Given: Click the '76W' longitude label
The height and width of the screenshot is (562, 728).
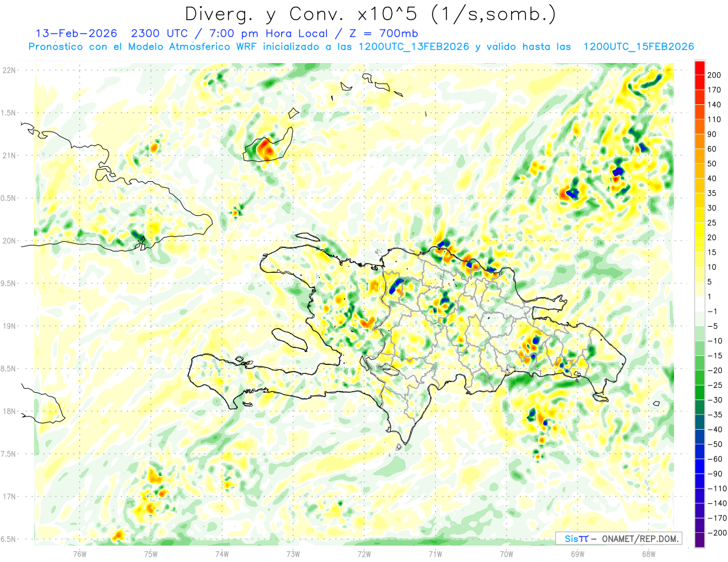Looking at the screenshot, I should [x=80, y=554].
